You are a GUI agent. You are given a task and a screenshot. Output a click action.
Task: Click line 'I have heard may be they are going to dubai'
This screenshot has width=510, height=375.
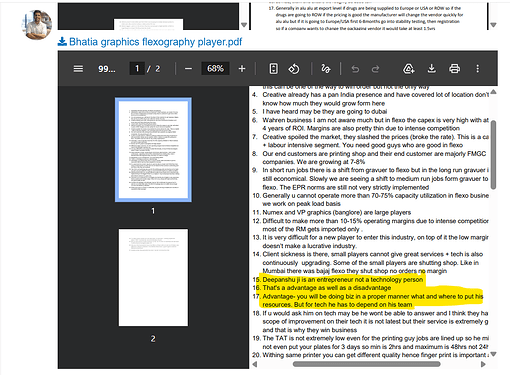[x=325, y=111]
